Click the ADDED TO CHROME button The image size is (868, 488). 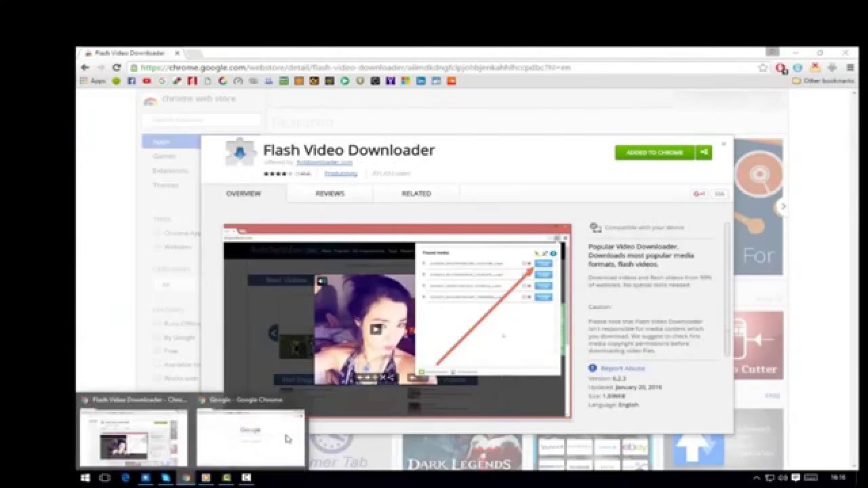tap(655, 152)
